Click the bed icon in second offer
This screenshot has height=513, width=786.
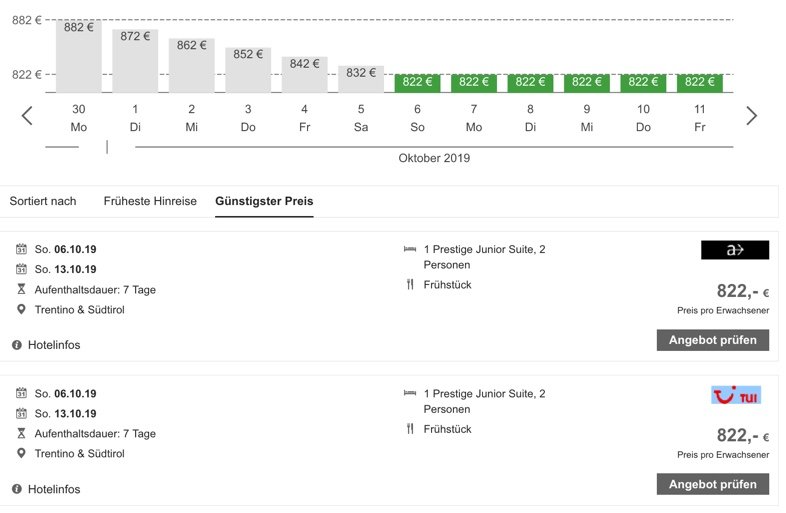tap(409, 394)
